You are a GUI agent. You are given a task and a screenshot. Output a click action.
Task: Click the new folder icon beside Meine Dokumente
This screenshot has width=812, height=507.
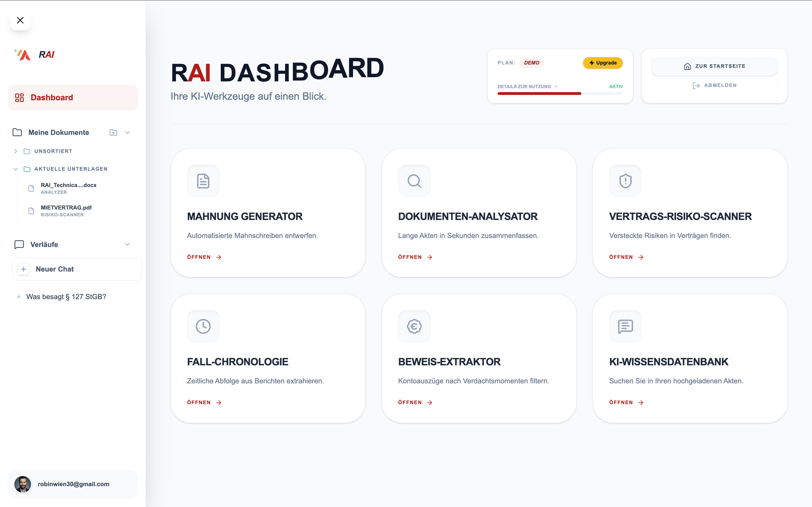click(113, 132)
